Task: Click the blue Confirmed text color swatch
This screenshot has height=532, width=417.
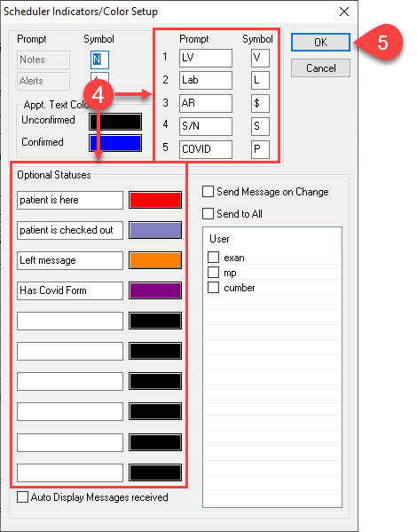Action: tap(115, 143)
